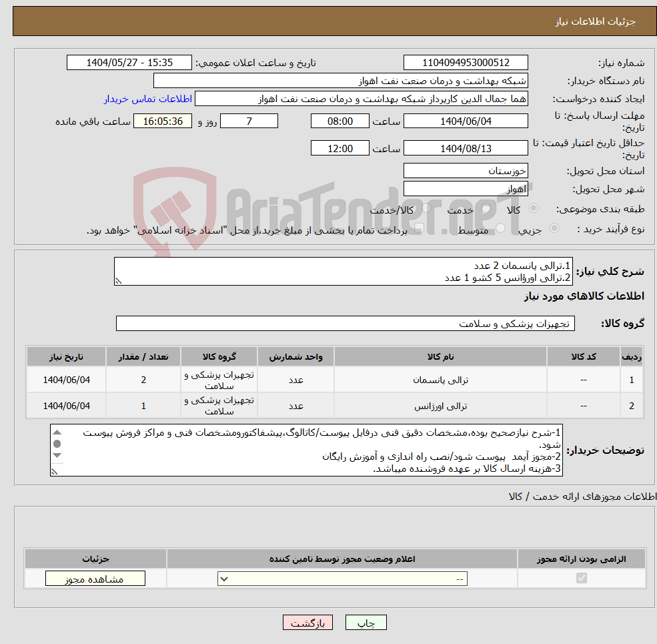657x644 pixels.
Task: Click the request creator field
Action: (x=361, y=99)
